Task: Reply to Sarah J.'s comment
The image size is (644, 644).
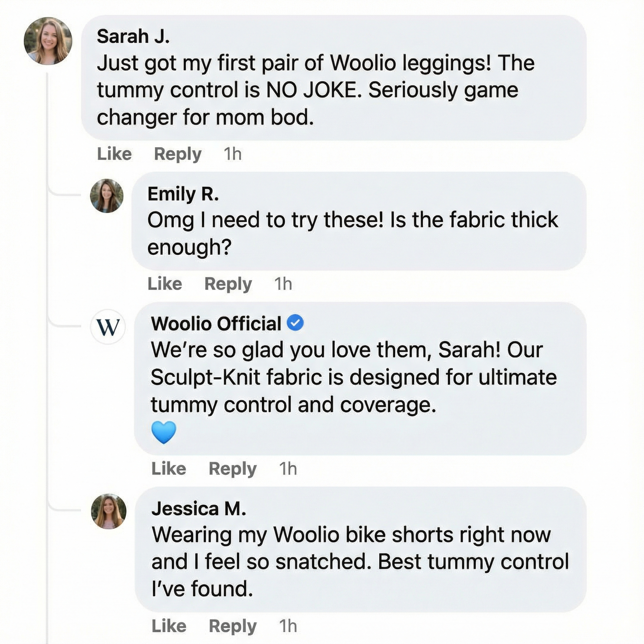Action: click(178, 154)
